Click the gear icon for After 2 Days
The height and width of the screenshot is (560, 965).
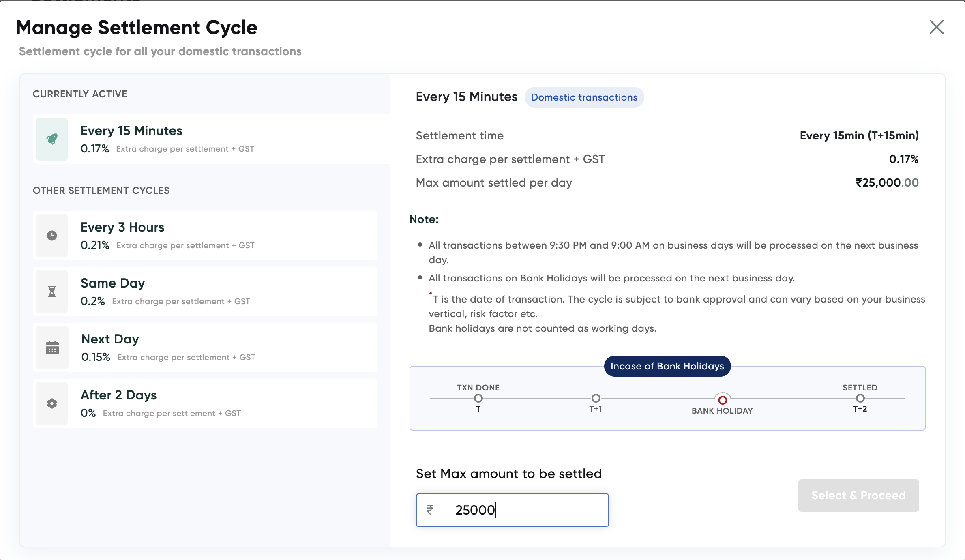(52, 403)
